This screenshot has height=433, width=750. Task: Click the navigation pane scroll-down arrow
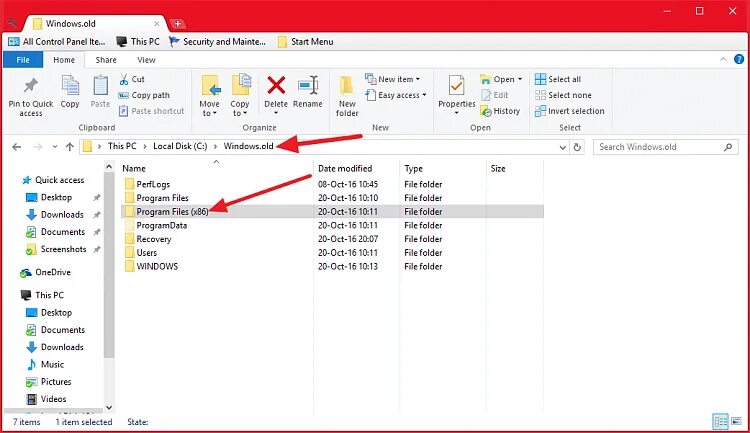[109, 407]
